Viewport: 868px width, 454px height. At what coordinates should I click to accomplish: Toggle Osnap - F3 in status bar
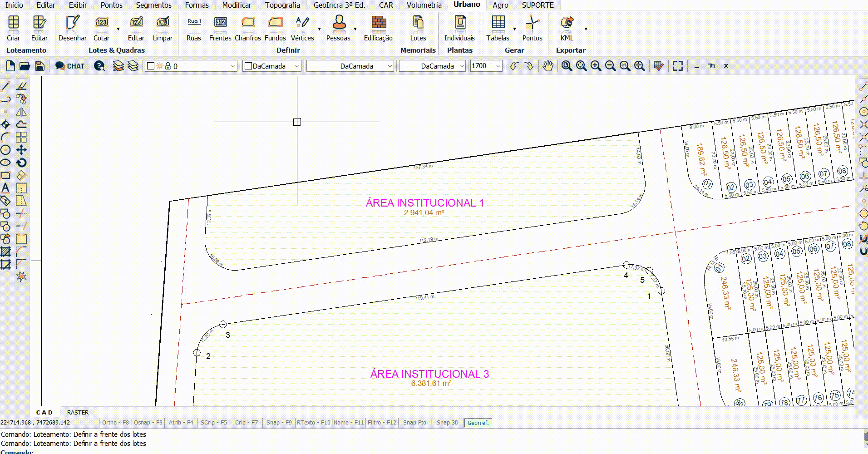click(x=148, y=423)
